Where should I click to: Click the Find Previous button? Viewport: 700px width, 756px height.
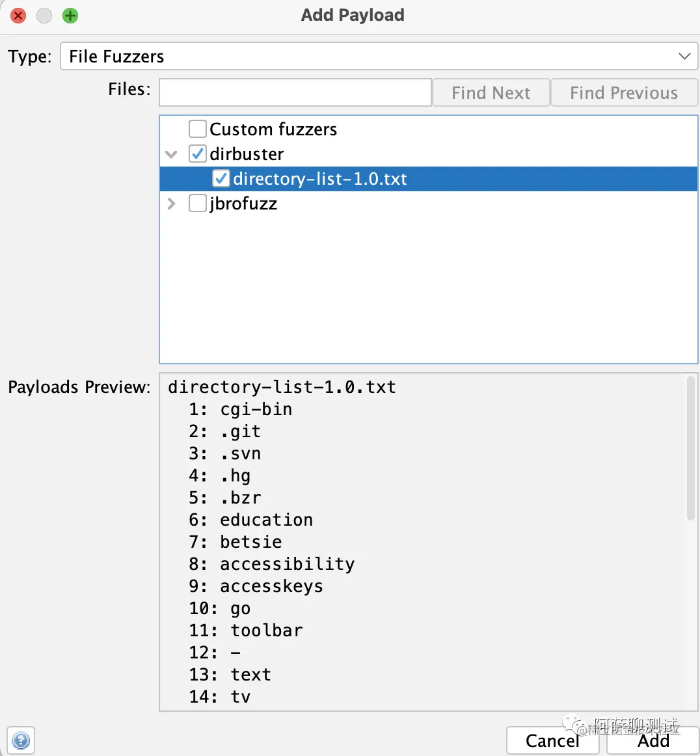624,92
